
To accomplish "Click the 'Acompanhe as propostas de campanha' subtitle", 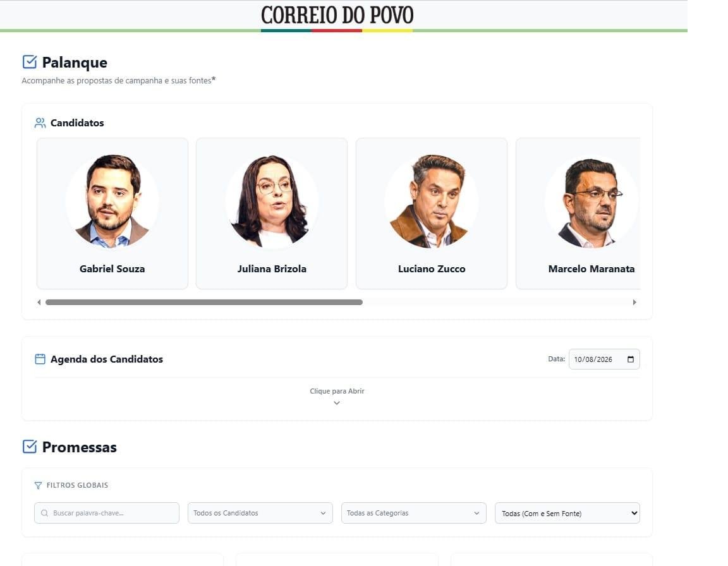I will (x=118, y=81).
